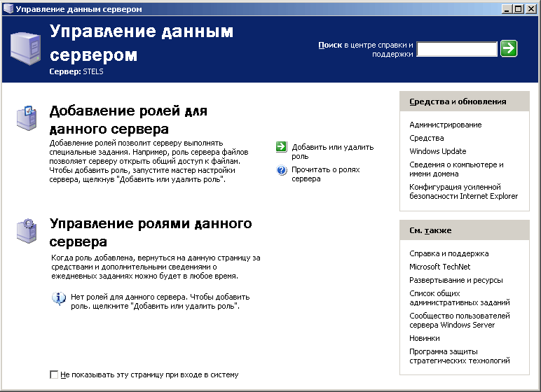This screenshot has width=541, height=392.
Task: Launch 'Windows Update' link
Action: (437, 151)
